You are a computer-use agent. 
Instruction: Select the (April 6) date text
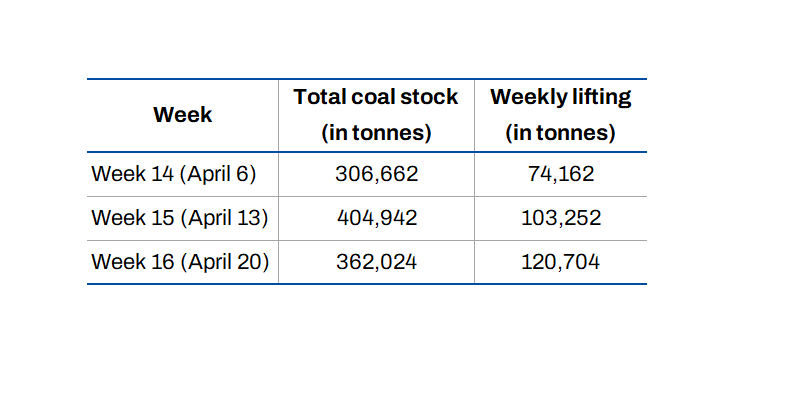[x=218, y=174]
